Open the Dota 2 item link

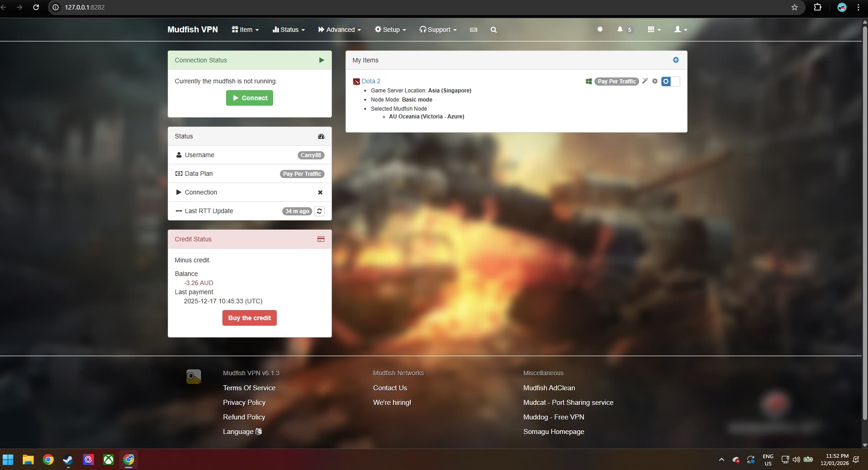click(x=371, y=81)
